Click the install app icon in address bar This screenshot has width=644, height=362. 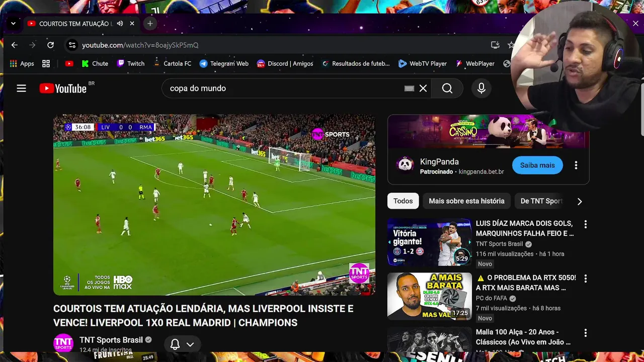coord(495,45)
